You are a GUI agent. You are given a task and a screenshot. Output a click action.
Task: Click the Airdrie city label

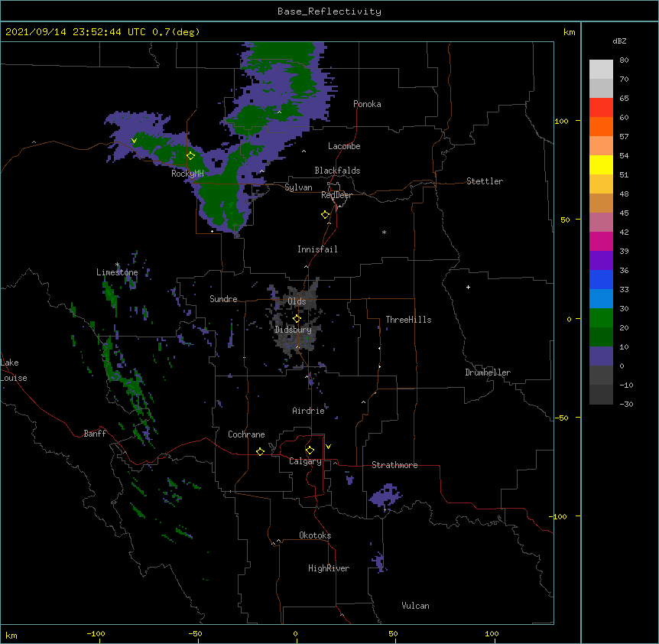tap(308, 411)
